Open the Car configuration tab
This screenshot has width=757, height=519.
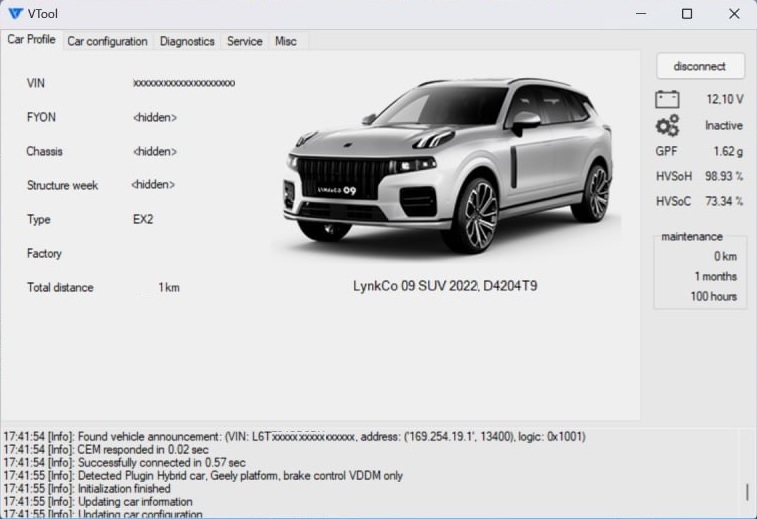(107, 41)
